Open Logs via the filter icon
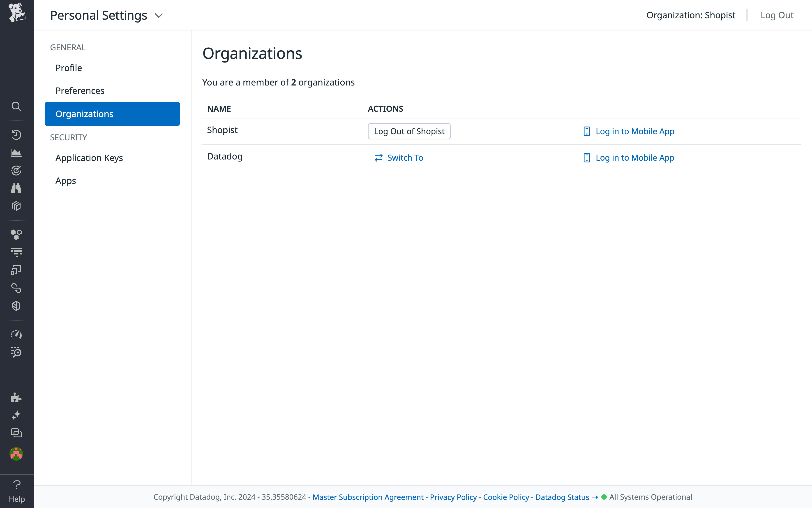Screen dimensions: 812x508 click(16, 252)
